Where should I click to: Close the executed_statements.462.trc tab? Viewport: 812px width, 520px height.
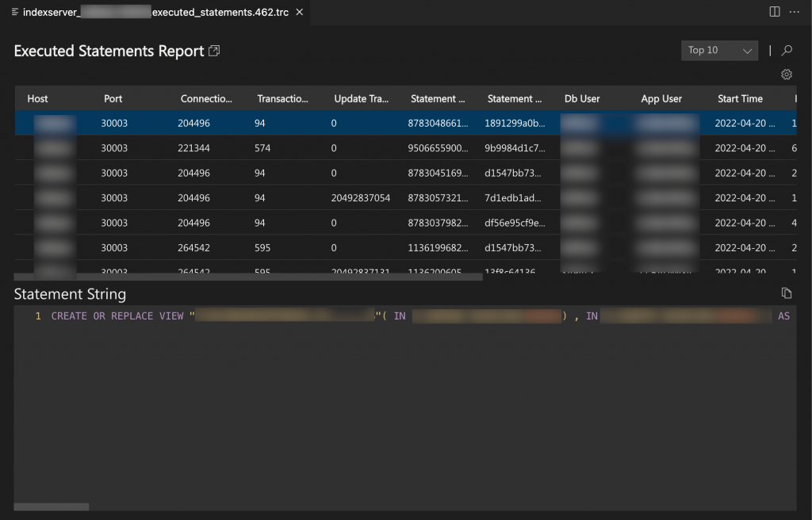click(299, 12)
